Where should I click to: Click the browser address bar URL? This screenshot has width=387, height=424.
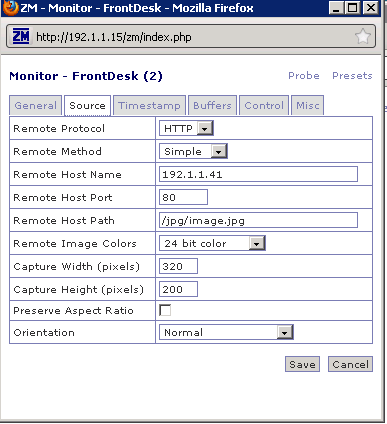tap(114, 37)
